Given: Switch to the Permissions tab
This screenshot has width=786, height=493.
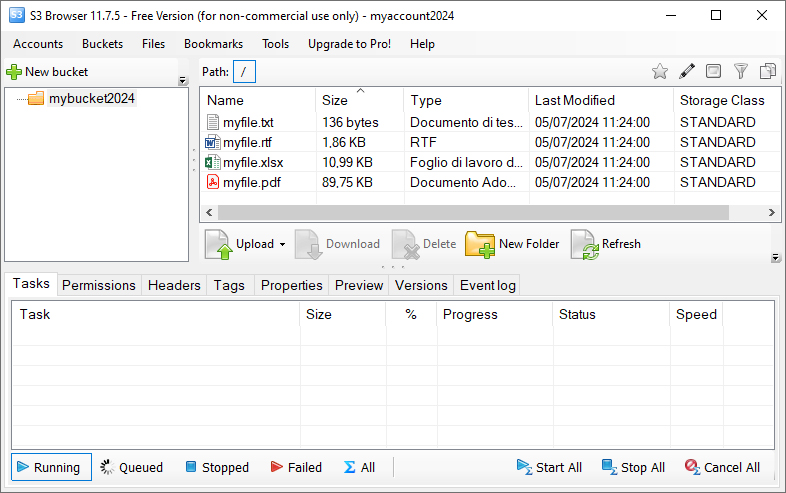Looking at the screenshot, I should pos(99,285).
